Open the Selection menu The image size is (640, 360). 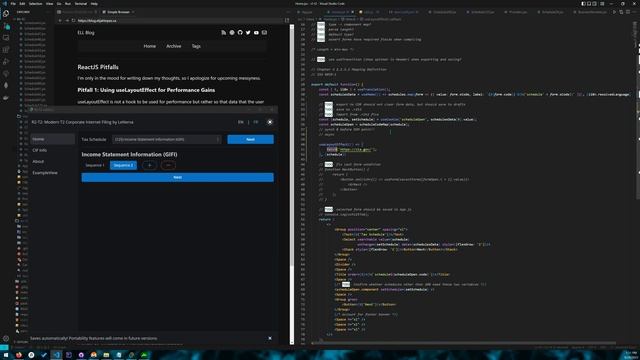click(36, 4)
